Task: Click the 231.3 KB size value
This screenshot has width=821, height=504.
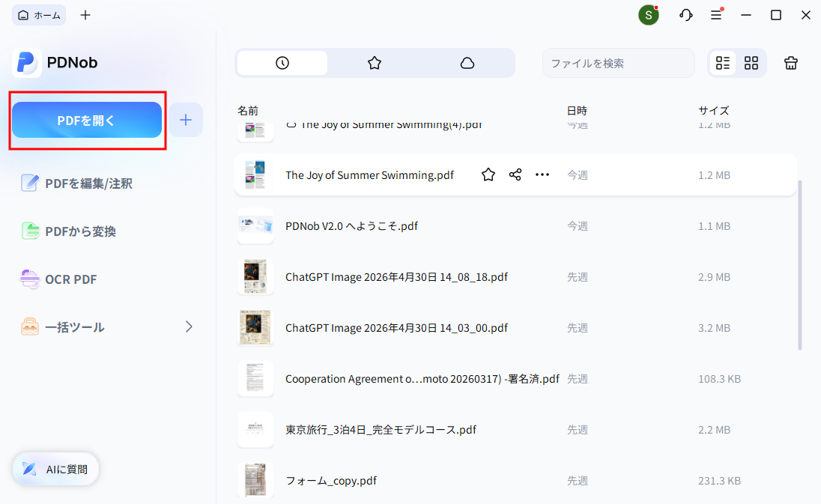Action: (x=719, y=481)
